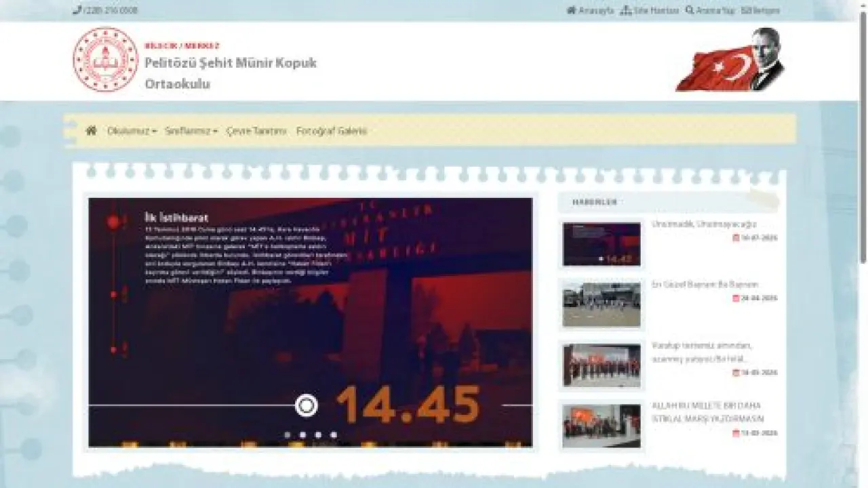Select the fourth carousel indicator dot
The height and width of the screenshot is (488, 868).
pyautogui.click(x=334, y=435)
